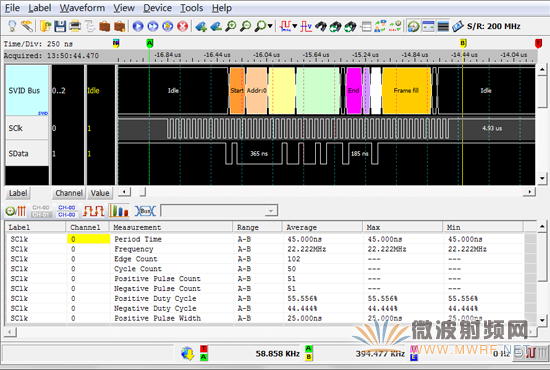
Task: Select the SData signal label
Action: [x=27, y=153]
